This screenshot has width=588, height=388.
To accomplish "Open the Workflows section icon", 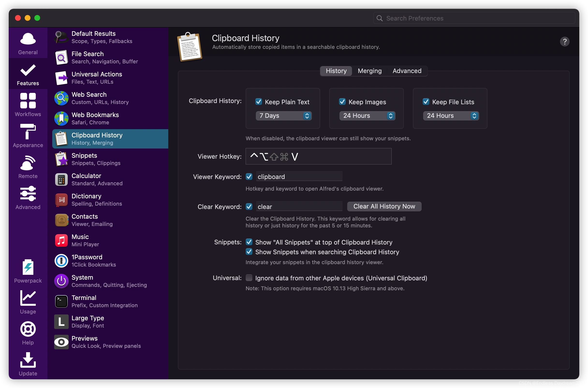I will point(28,101).
